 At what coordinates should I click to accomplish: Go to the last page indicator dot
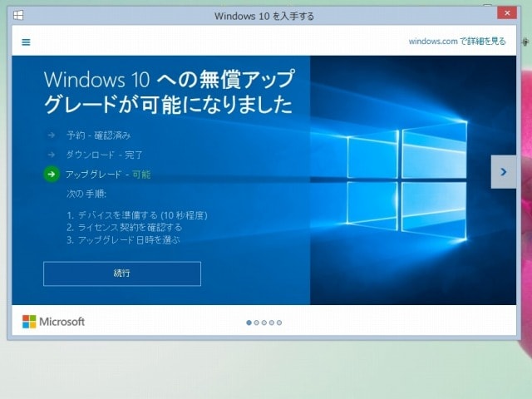pos(279,323)
